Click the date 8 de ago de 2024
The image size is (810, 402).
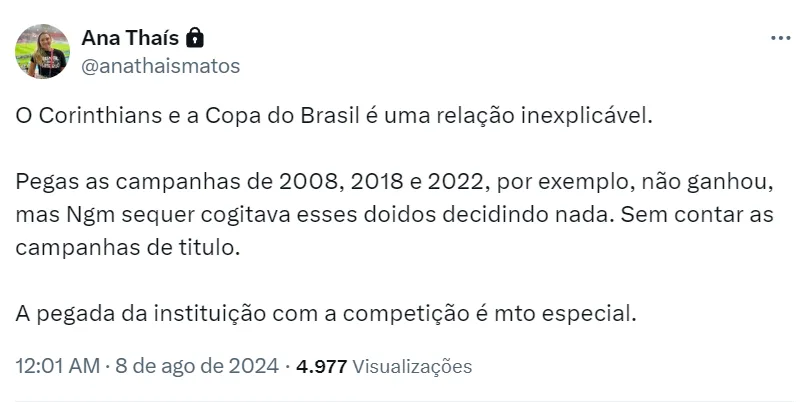pyautogui.click(x=198, y=366)
